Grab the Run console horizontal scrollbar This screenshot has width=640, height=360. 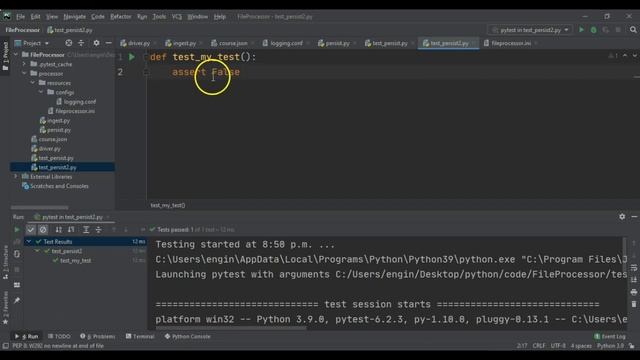231,328
